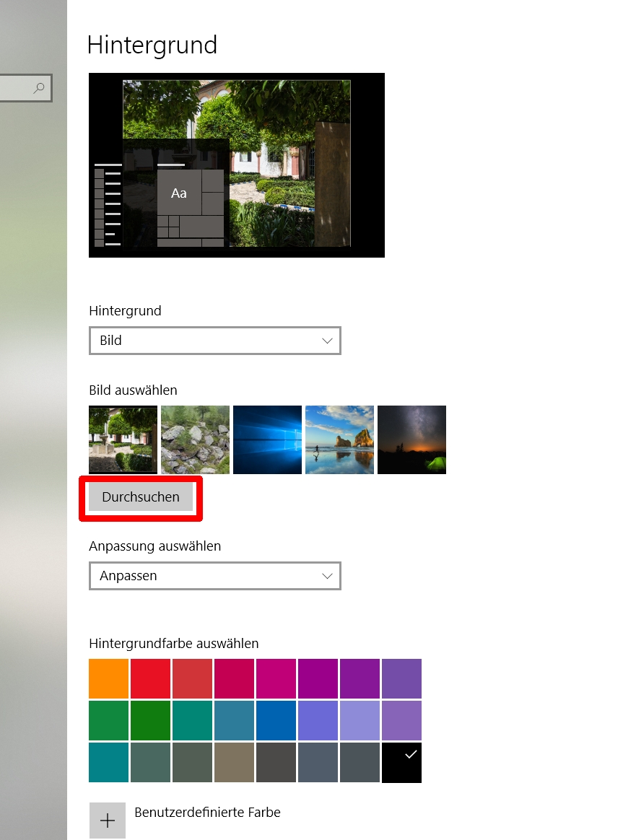Click the plus icon for custom color

click(107, 821)
